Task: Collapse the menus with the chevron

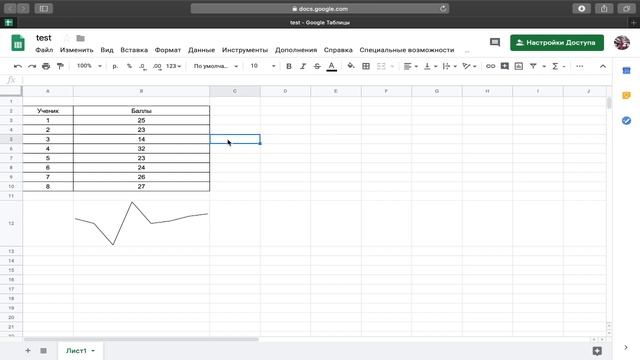Action: tap(603, 66)
